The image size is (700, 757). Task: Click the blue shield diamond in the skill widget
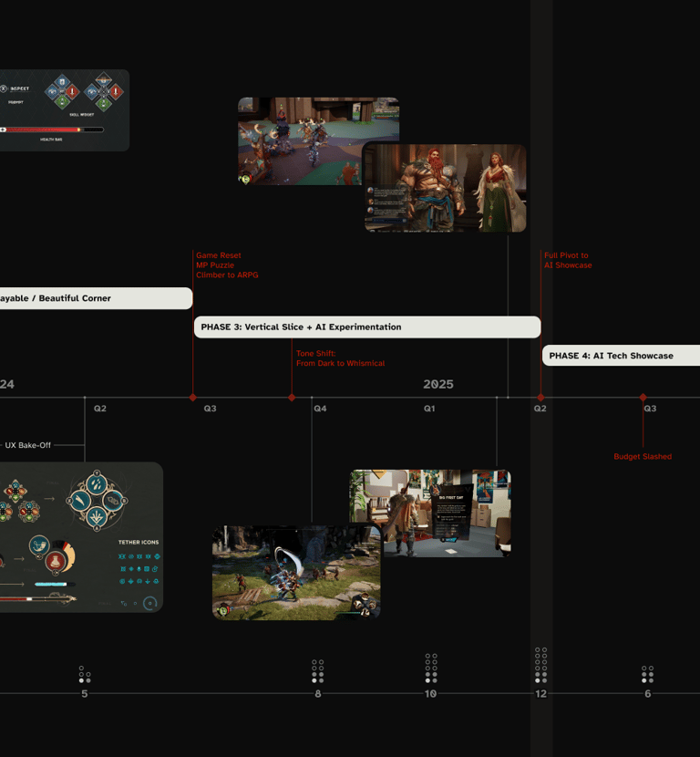(62, 80)
